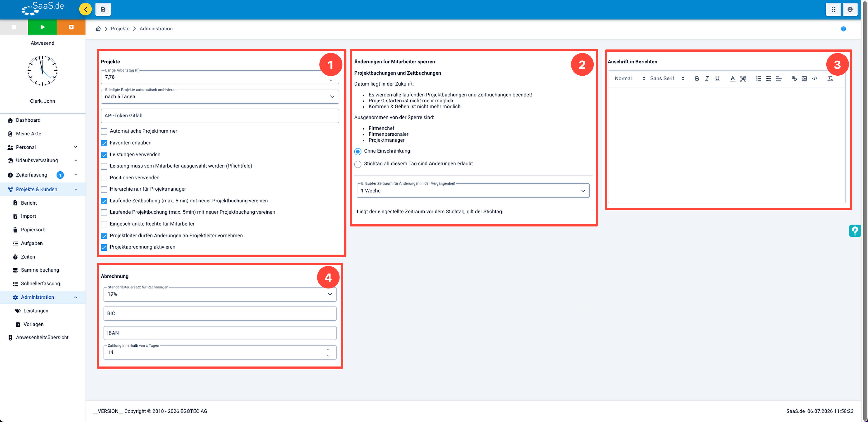Open text color picker in editor
Screen dimensions: 868x422
click(x=732, y=79)
